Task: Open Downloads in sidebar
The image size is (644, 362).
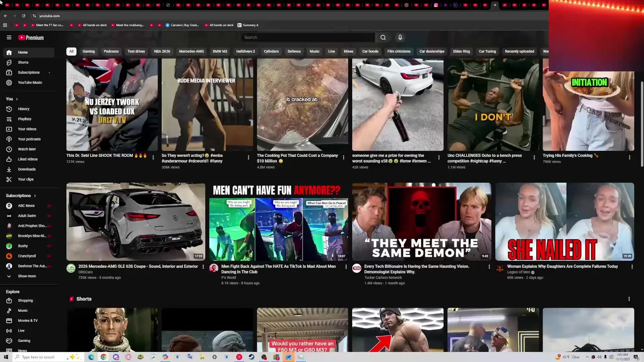Action: [x=28, y=169]
